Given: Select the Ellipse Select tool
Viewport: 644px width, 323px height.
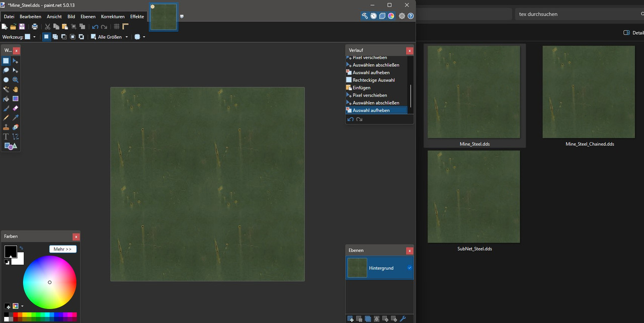Looking at the screenshot, I should [x=6, y=80].
